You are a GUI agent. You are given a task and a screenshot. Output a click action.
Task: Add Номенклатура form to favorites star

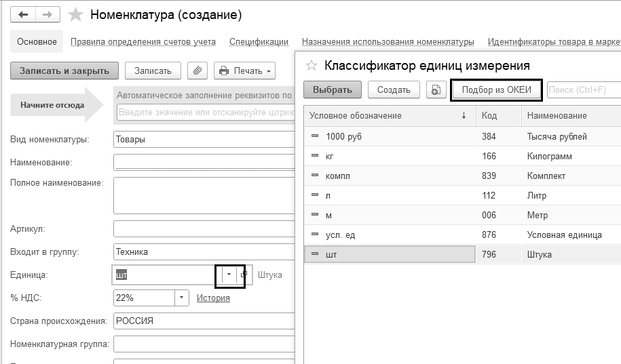coord(75,15)
